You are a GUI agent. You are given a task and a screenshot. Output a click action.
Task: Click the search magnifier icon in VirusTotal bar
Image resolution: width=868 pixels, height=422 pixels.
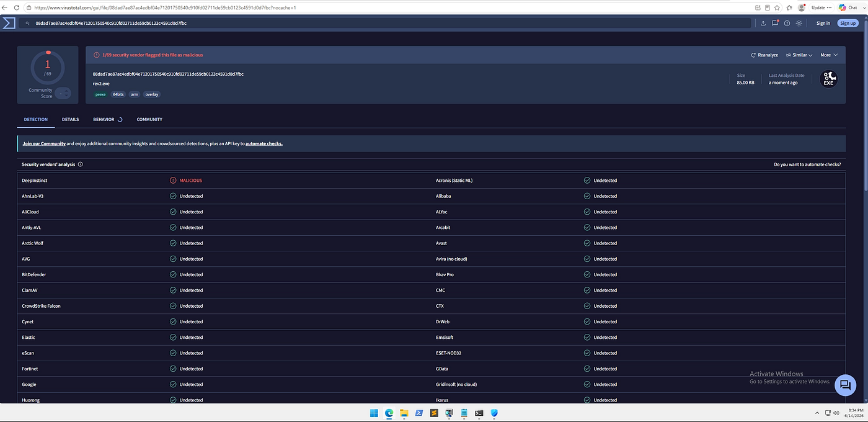point(27,23)
